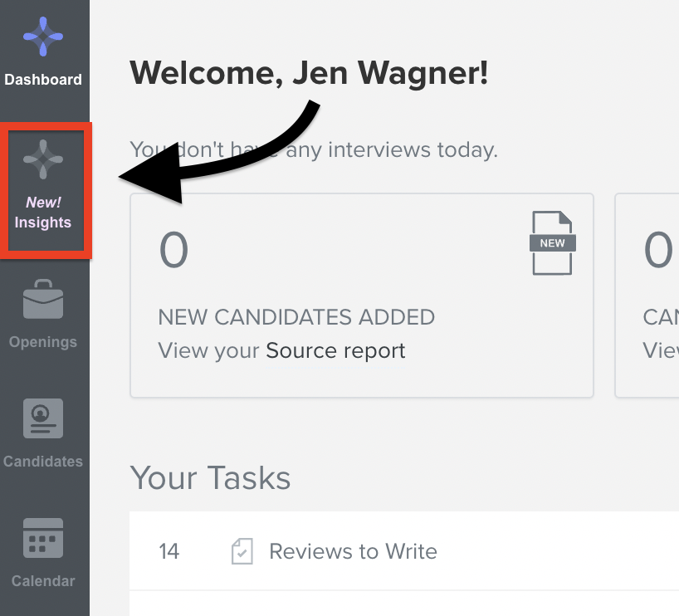Click the 0 count in the cut-off second card

point(658,250)
